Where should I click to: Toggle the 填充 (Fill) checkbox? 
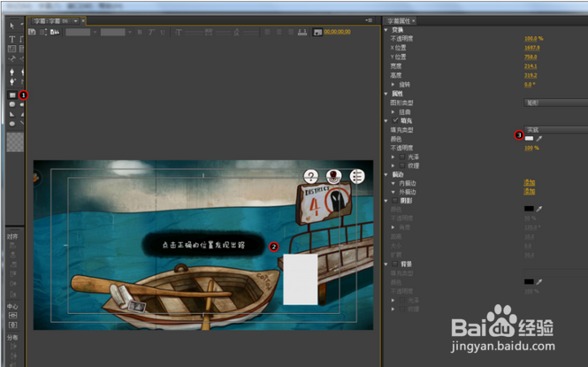click(x=395, y=120)
